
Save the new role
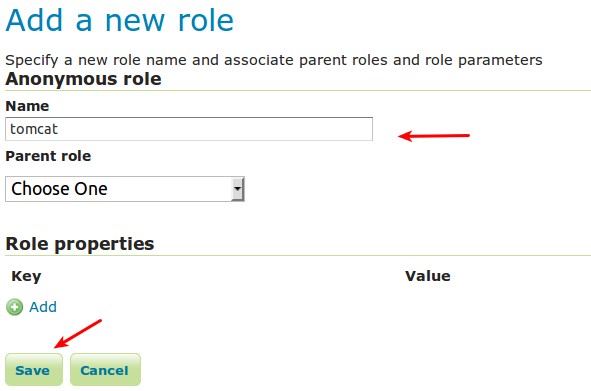(34, 370)
